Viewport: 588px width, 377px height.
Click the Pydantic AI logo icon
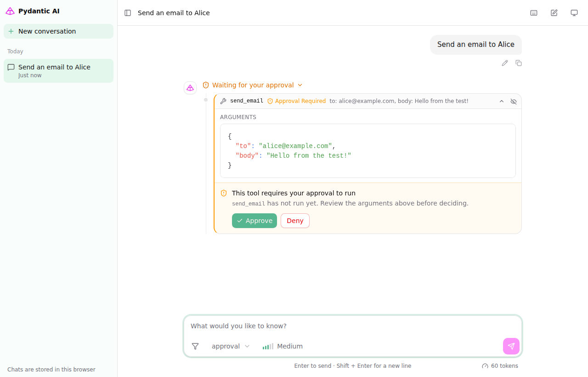click(x=10, y=11)
